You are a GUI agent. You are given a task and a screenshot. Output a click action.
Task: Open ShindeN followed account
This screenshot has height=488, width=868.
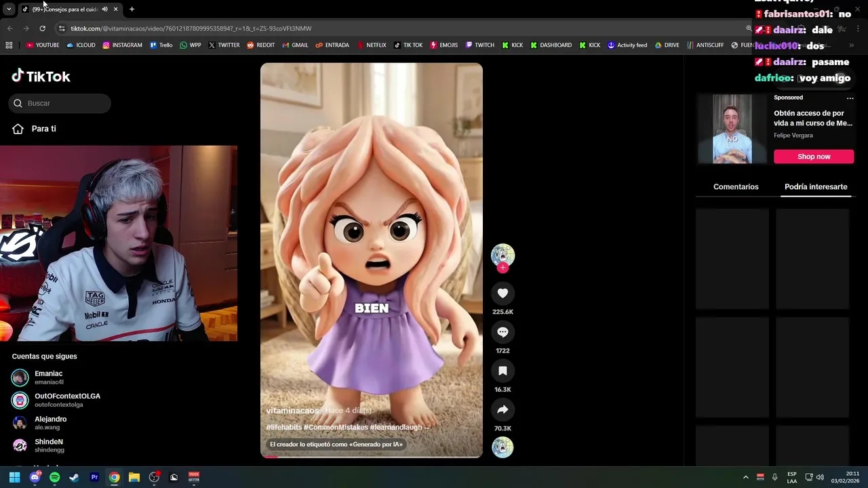[38, 445]
